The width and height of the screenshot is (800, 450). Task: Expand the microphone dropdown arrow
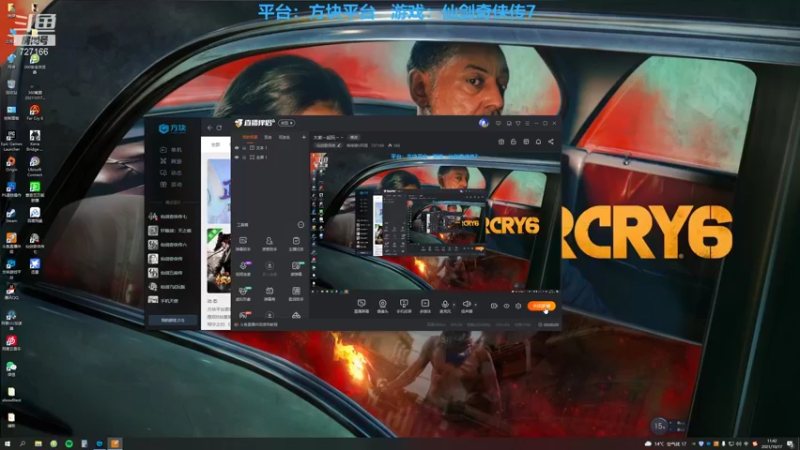coord(454,305)
